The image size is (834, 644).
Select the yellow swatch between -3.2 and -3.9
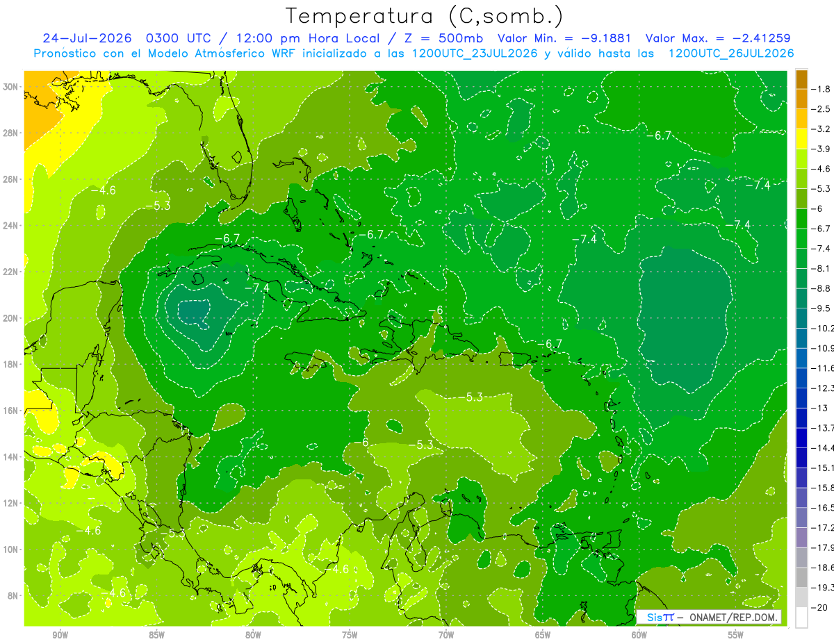pos(801,139)
